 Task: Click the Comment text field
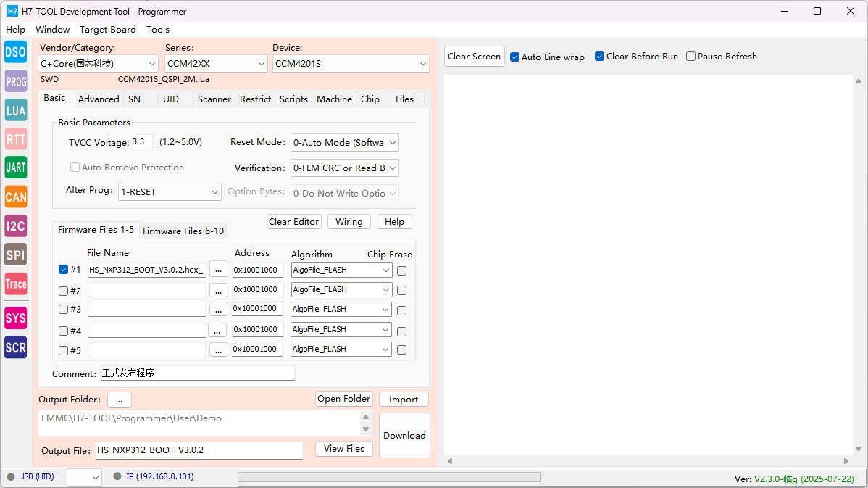[198, 373]
